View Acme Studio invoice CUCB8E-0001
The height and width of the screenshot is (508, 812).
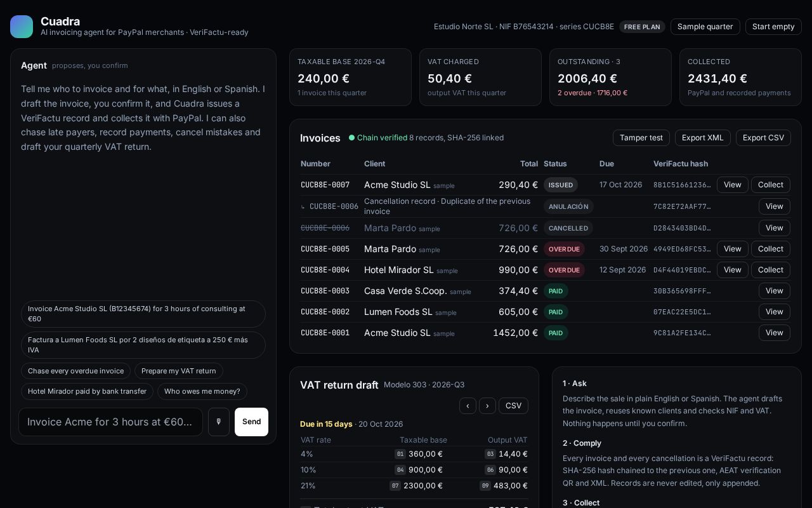click(x=774, y=333)
